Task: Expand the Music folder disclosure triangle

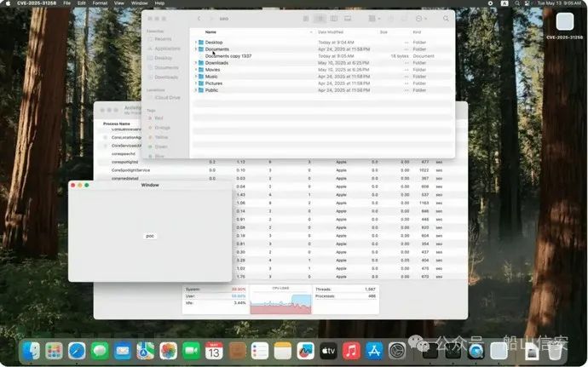Action: (x=196, y=77)
